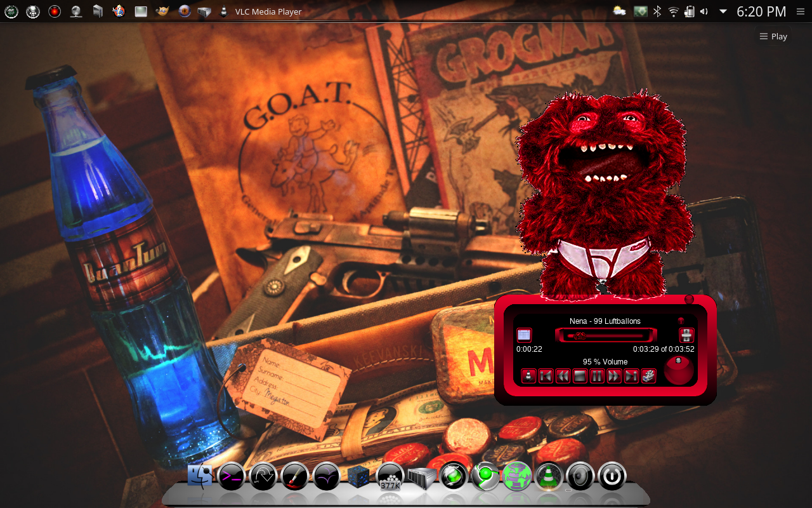Click the elapsed time 0:00:22 readout
The image size is (812, 508).
pos(529,349)
